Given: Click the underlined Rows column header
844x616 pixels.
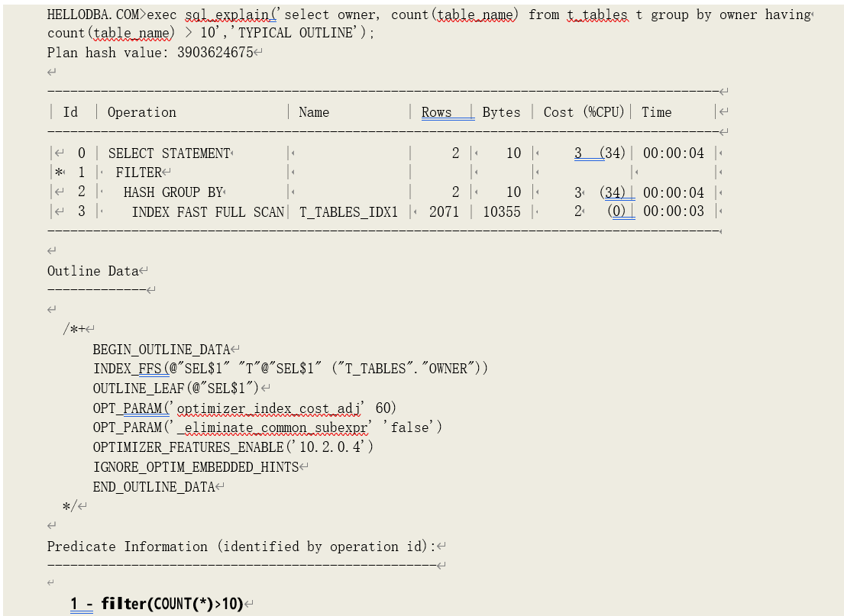Looking at the screenshot, I should (437, 112).
